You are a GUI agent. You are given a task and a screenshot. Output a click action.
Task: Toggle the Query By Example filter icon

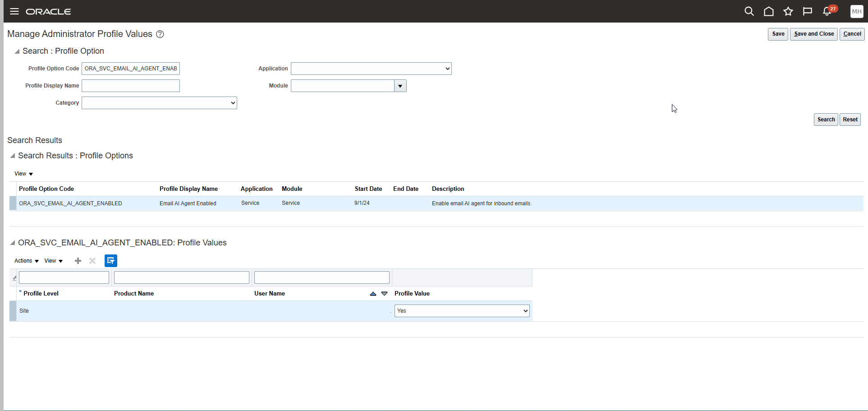(x=110, y=261)
